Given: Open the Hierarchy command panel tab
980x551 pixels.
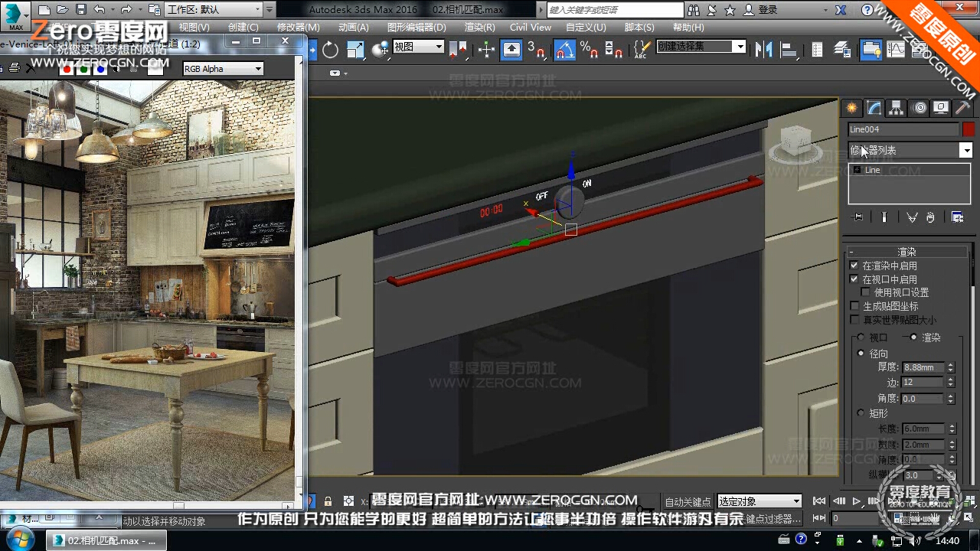Looking at the screenshot, I should pos(896,108).
